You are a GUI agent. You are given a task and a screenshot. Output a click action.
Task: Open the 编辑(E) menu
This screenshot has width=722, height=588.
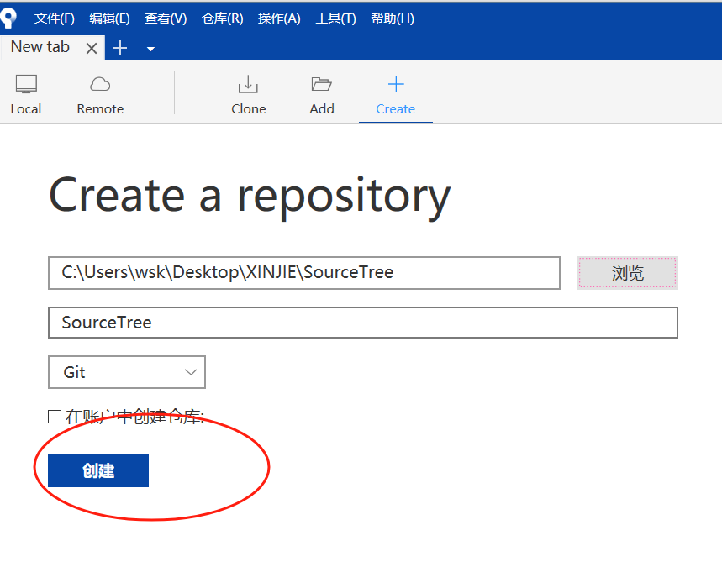point(109,18)
